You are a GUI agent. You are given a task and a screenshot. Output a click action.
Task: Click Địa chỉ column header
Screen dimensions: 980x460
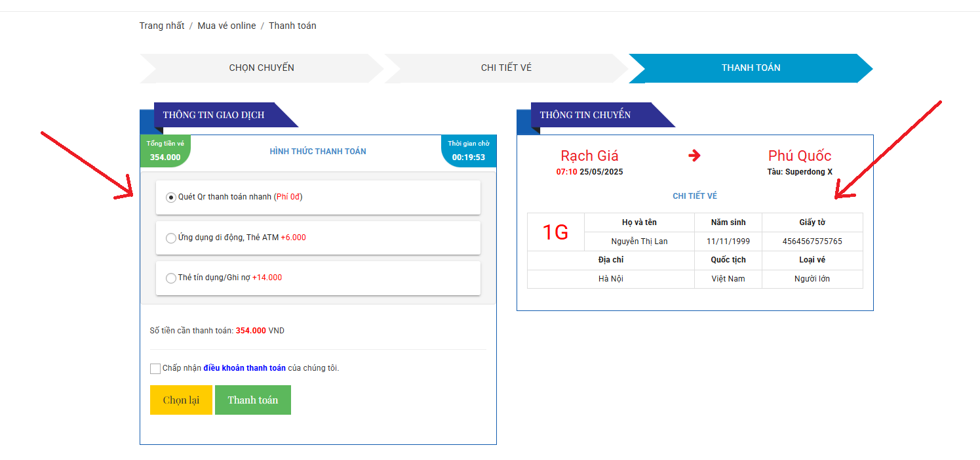(x=611, y=260)
